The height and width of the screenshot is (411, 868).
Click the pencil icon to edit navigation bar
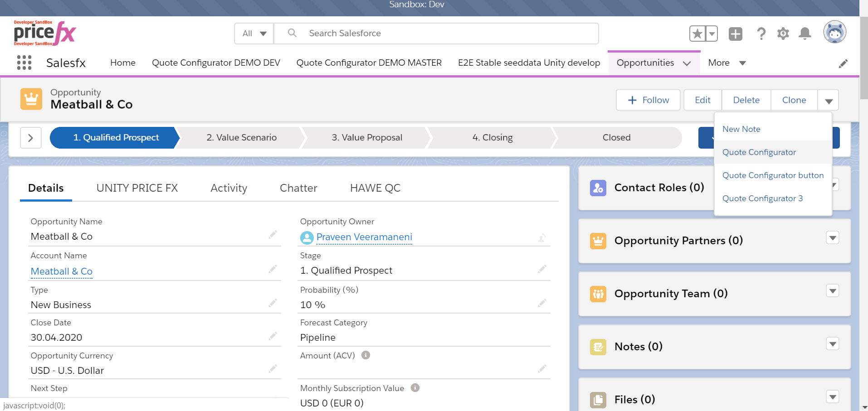click(843, 63)
